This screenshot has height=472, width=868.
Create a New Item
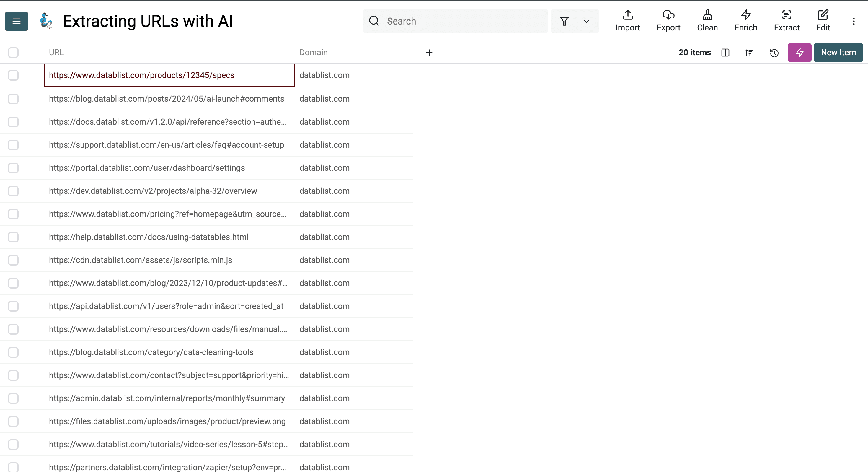tap(838, 53)
